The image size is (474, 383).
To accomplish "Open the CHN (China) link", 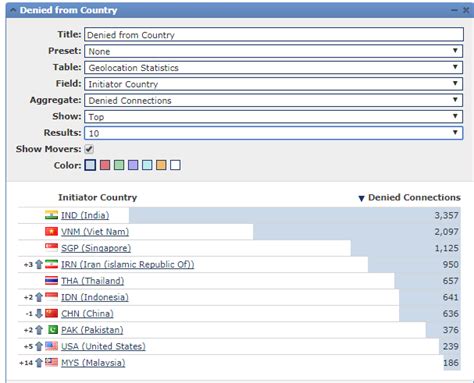I will tap(87, 313).
